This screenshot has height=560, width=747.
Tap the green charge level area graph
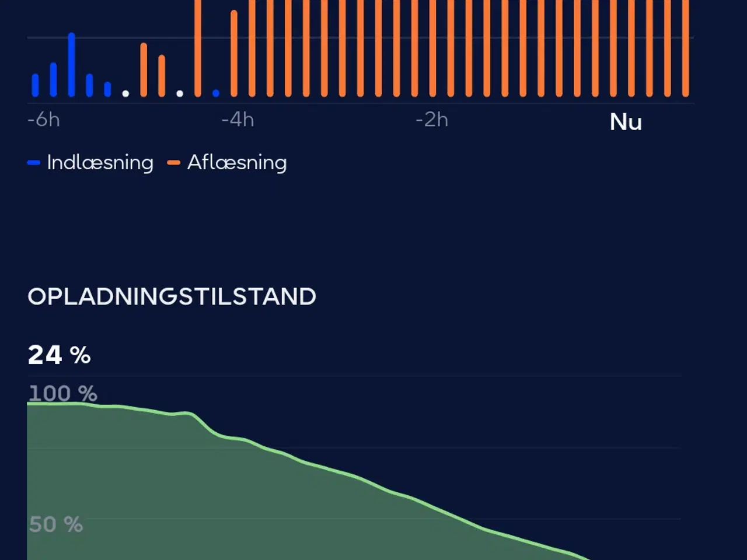(x=233, y=502)
